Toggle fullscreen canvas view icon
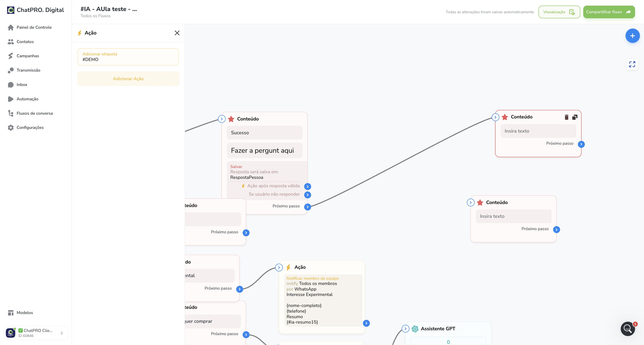Screen dimensions: 644x345 632,64
